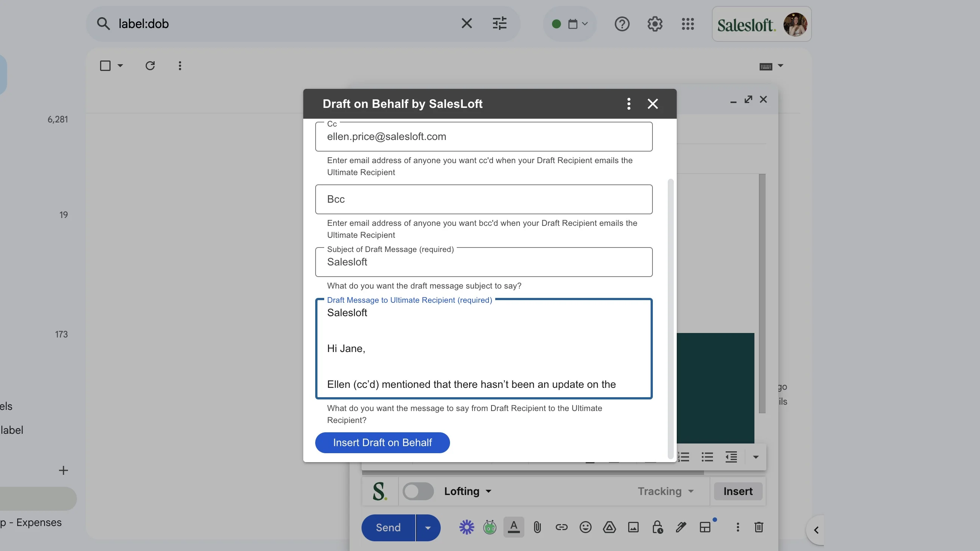Viewport: 980px width, 551px height.
Task: Click the Subject of Draft Message field
Action: point(484,262)
